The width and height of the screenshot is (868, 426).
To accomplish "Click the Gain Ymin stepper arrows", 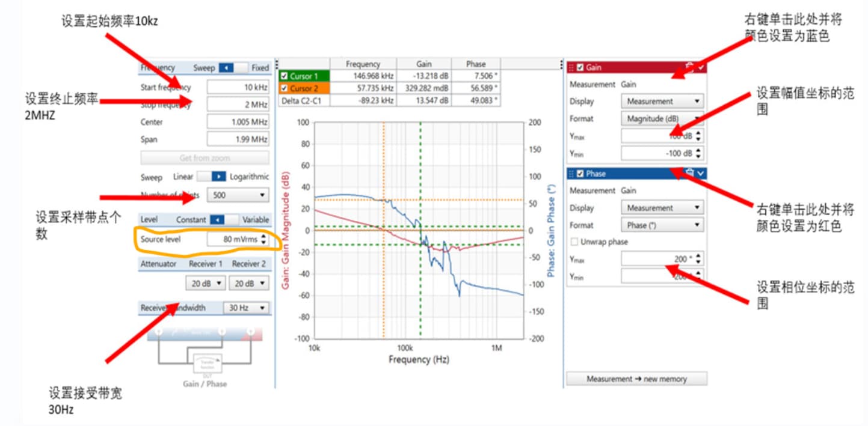I will click(x=698, y=154).
